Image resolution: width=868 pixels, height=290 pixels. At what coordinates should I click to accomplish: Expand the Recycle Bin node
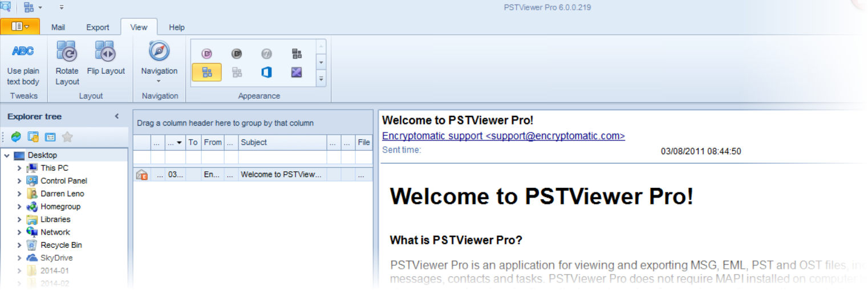pos(19,245)
